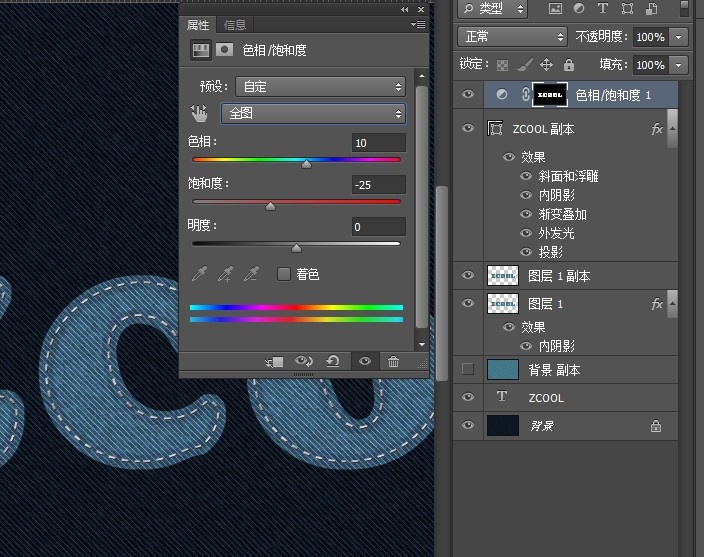Select the ZCOOL text layer
Screen dimensions: 704x557
click(x=545, y=398)
